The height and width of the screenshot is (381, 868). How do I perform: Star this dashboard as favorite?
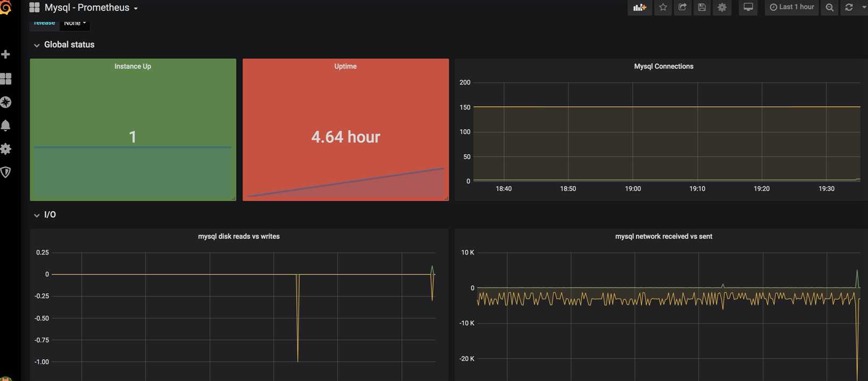point(663,7)
